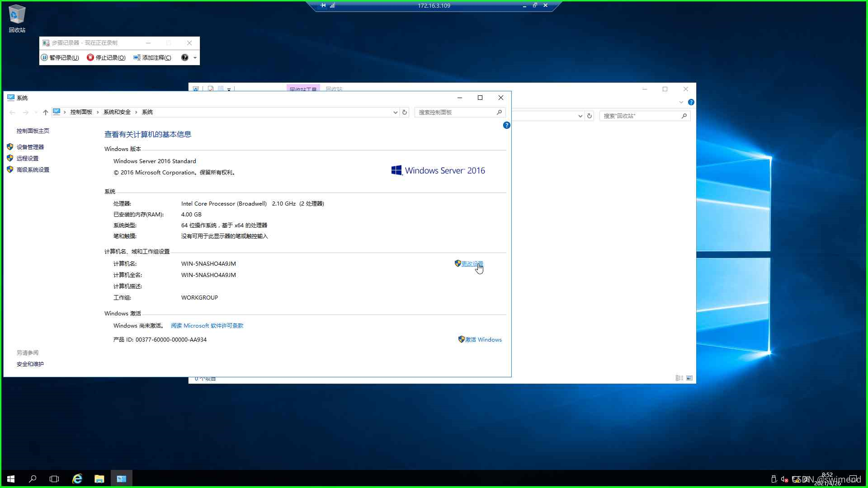The width and height of the screenshot is (868, 488).
Task: Open the Recycle Bin desktop icon
Action: point(17,19)
